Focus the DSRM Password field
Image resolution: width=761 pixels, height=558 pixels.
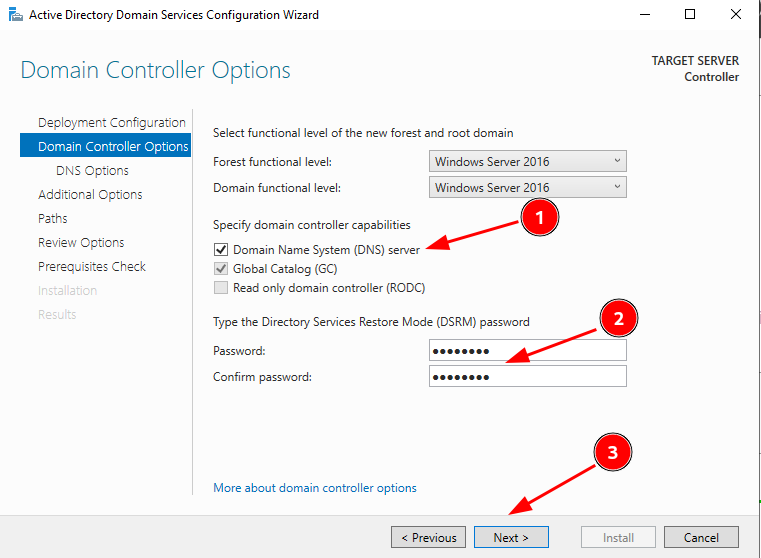[x=528, y=350]
